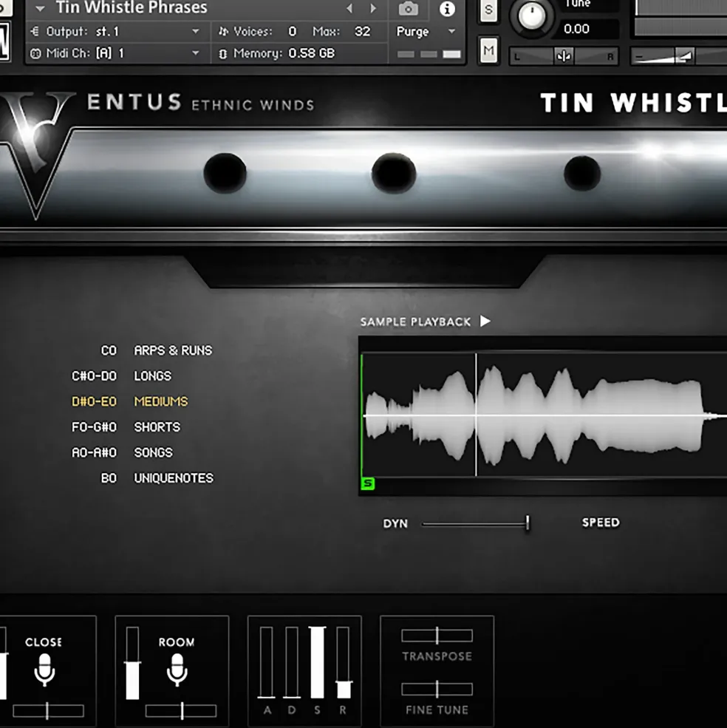Adjust the Attack (A) envelope fader

click(x=266, y=662)
